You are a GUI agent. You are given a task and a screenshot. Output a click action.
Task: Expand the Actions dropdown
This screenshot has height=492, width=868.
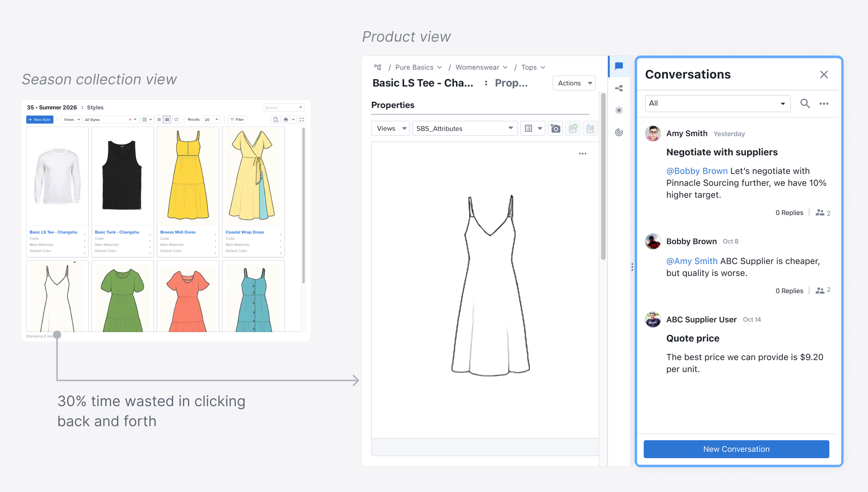[x=574, y=83]
